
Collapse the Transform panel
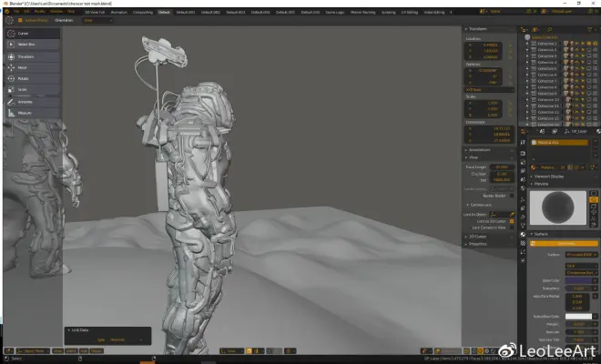click(476, 29)
